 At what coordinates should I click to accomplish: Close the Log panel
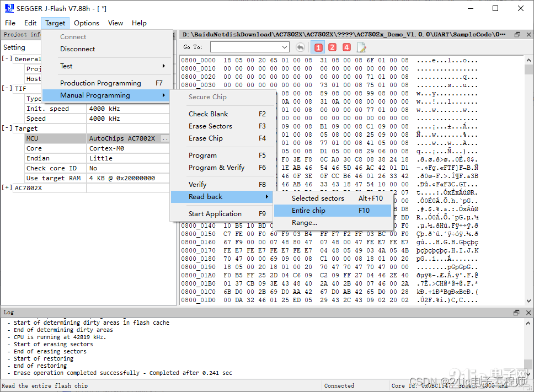[528, 313]
